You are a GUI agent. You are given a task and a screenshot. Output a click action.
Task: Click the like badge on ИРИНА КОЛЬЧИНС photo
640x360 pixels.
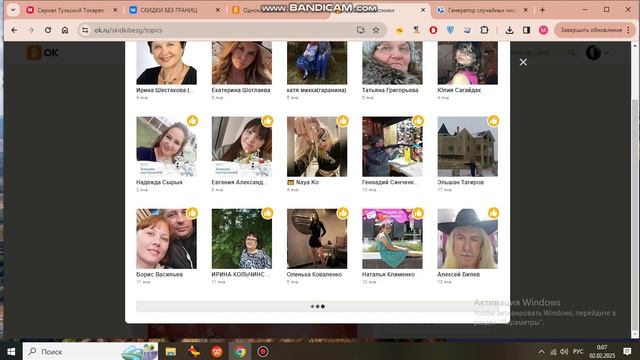click(x=267, y=213)
